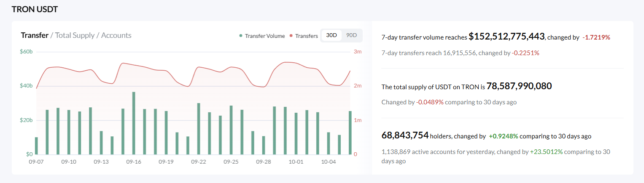The image size is (644, 183).
Task: Click the volume bar above the 09-22 label
Action: pyautogui.click(x=199, y=128)
